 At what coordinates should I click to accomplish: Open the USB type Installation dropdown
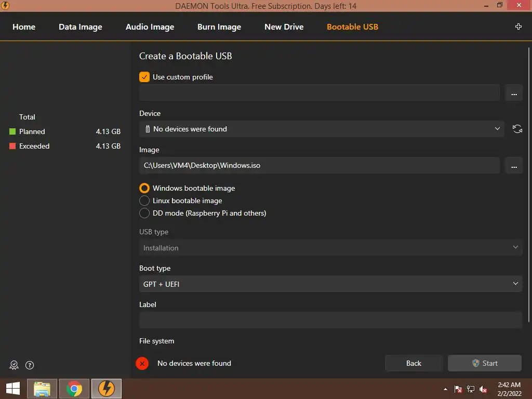330,248
